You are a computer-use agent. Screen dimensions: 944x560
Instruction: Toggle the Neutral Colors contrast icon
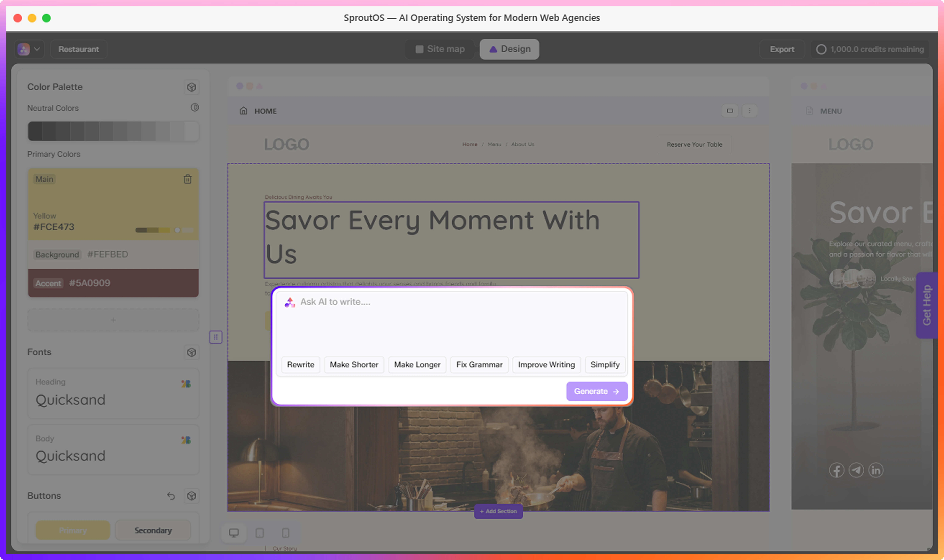pos(195,108)
